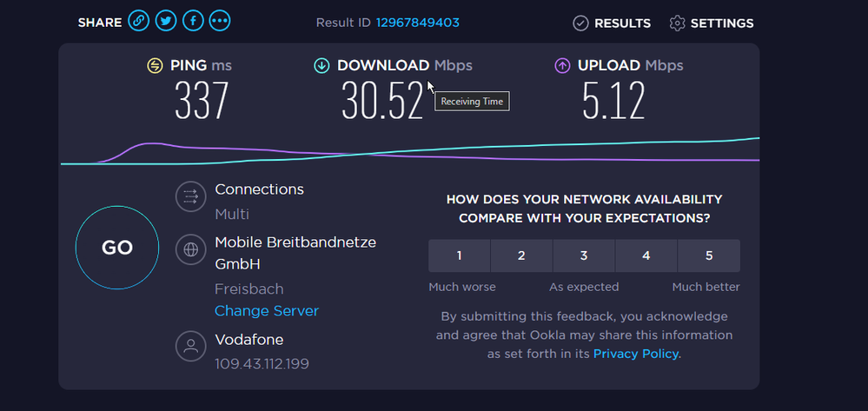868x411 pixels.
Task: Click the share link icon
Action: pyautogui.click(x=139, y=22)
